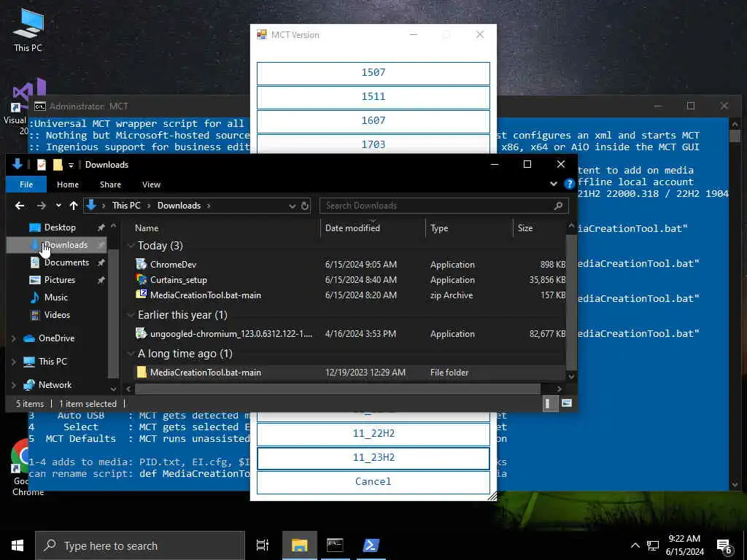Open Command Prompt taskbar icon
Screen dimensions: 747x560
335,545
